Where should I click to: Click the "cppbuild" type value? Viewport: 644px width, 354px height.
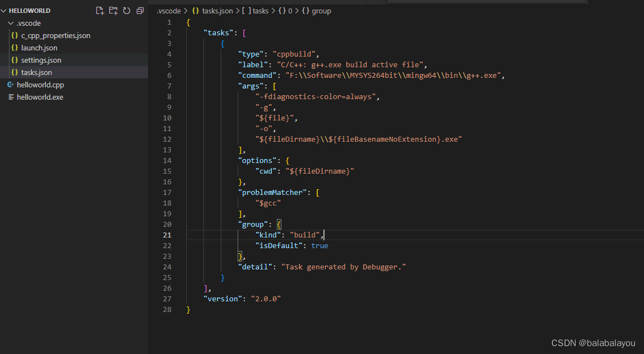[x=294, y=54]
